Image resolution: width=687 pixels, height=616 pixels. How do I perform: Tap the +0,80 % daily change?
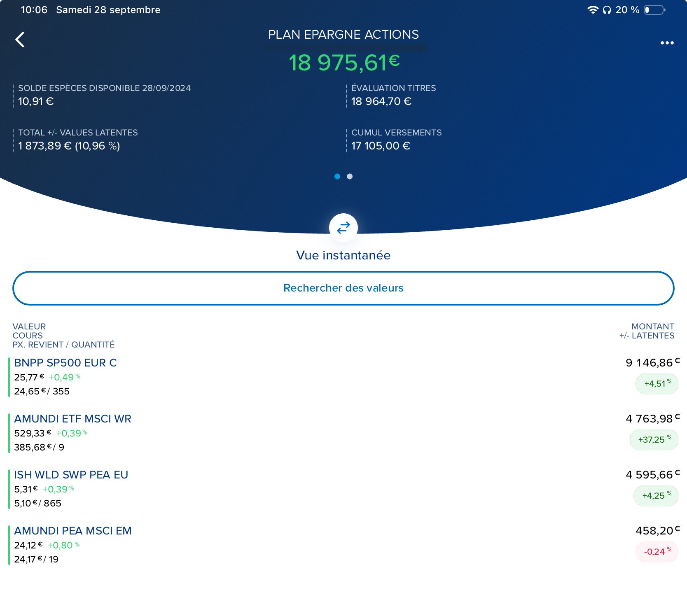pyautogui.click(x=63, y=545)
